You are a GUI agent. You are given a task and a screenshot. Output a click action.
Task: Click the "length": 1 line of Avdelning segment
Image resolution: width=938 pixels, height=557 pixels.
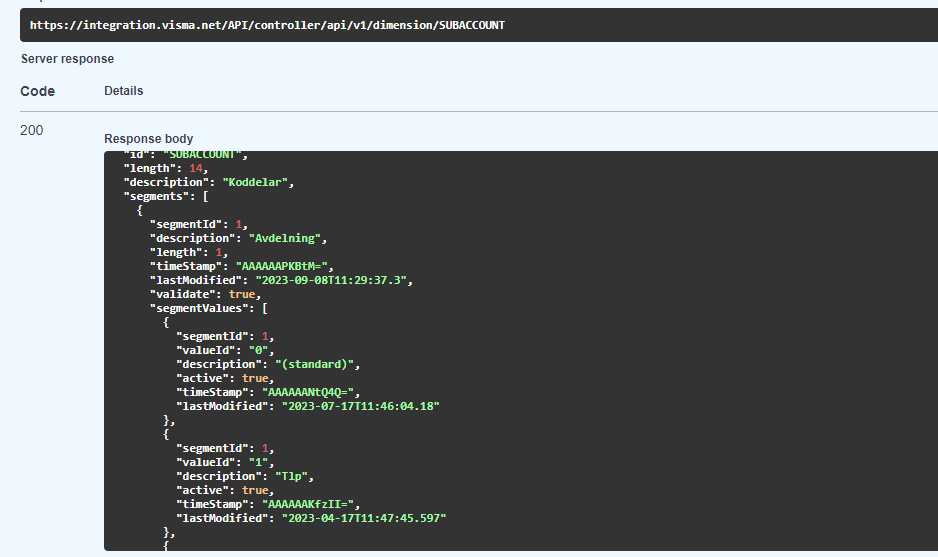click(x=189, y=252)
